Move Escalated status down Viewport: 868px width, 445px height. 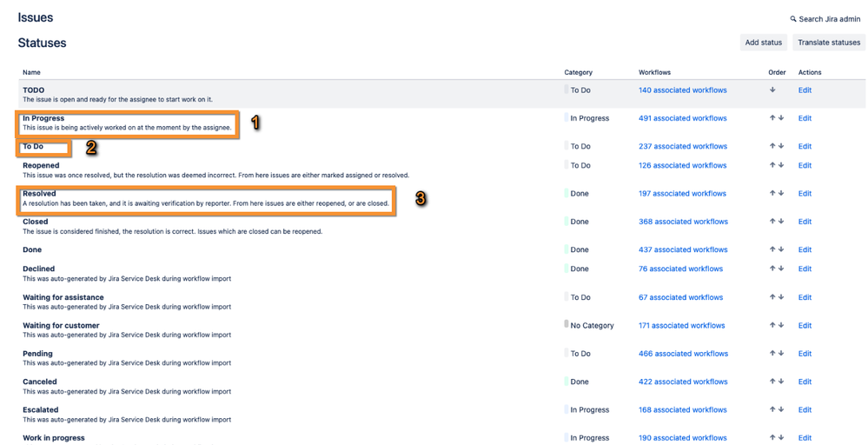pos(781,409)
